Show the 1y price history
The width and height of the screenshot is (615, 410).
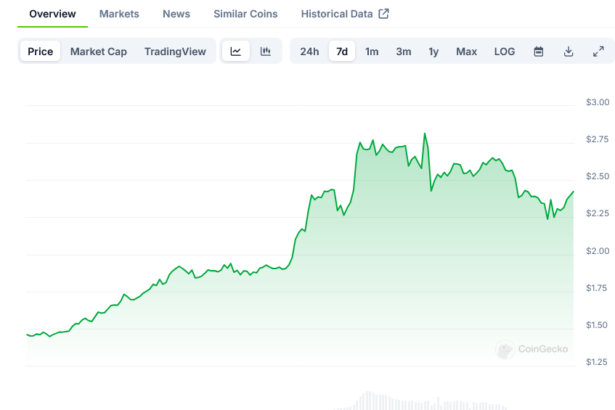click(433, 51)
